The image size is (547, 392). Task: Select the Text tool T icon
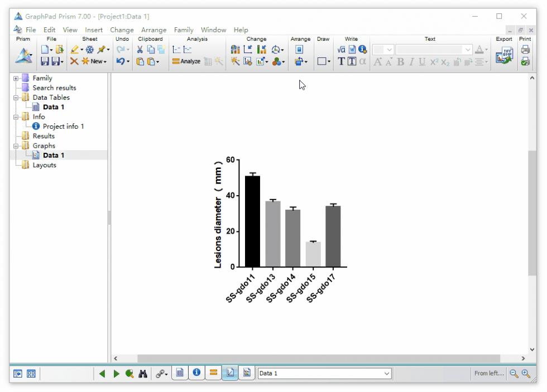[x=341, y=61]
